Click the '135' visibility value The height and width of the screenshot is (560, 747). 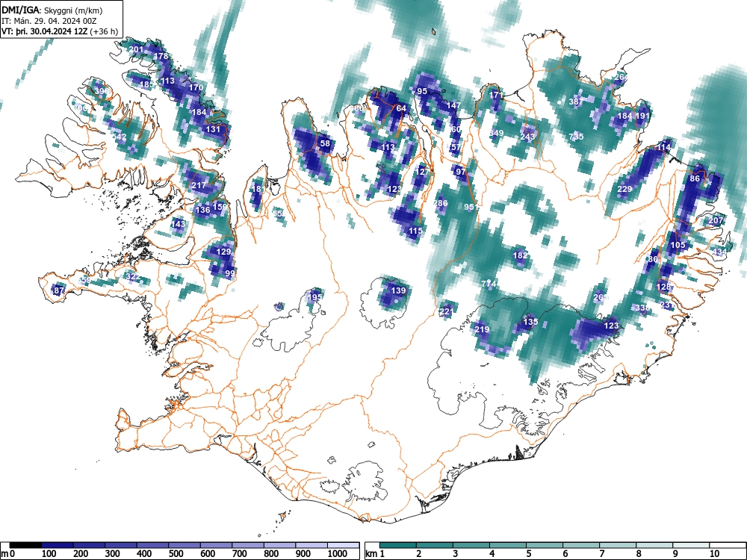pyautogui.click(x=530, y=322)
